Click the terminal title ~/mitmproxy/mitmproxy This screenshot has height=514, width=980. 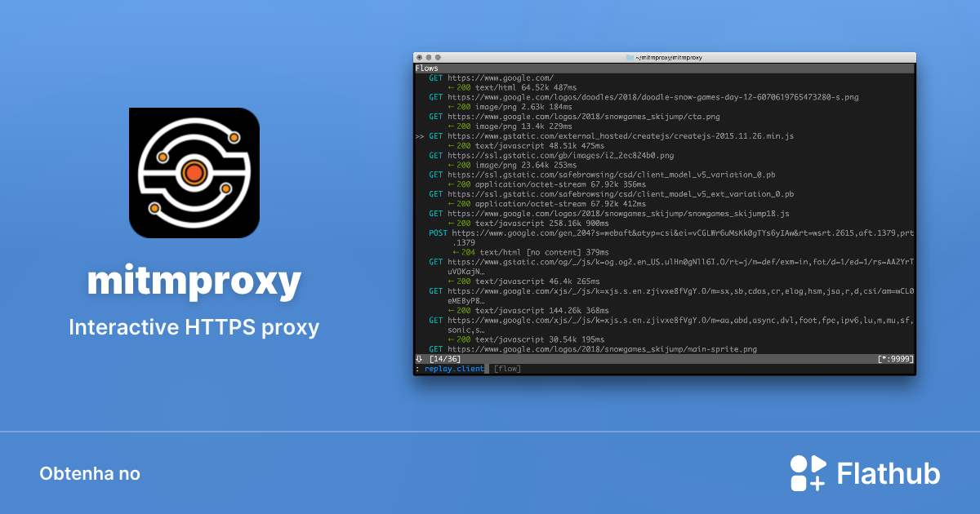pos(668,57)
